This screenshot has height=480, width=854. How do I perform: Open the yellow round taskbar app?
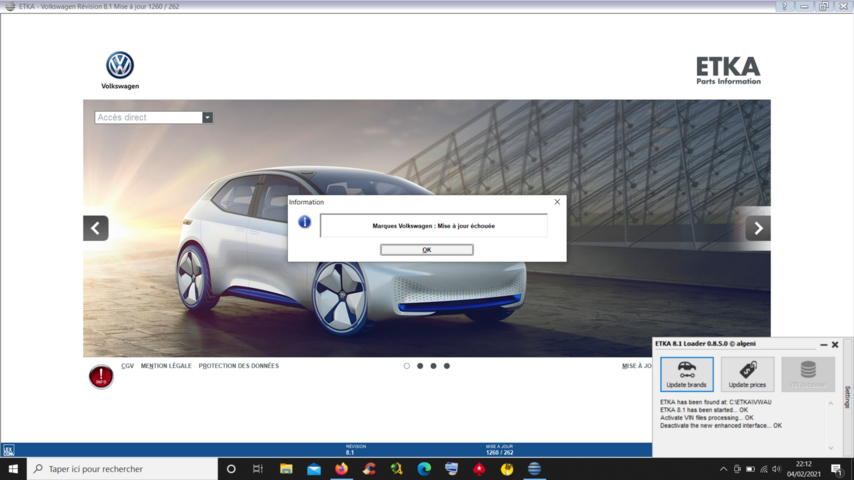tap(507, 469)
